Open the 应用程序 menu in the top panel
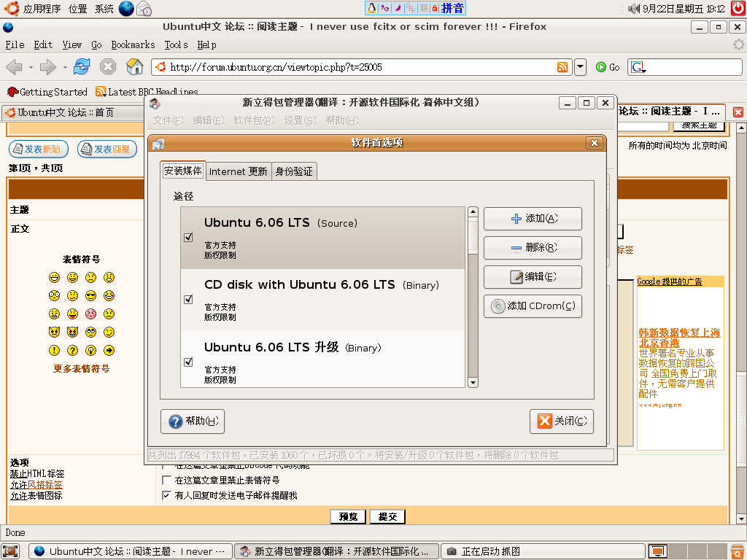The height and width of the screenshot is (560, 747). (42, 9)
